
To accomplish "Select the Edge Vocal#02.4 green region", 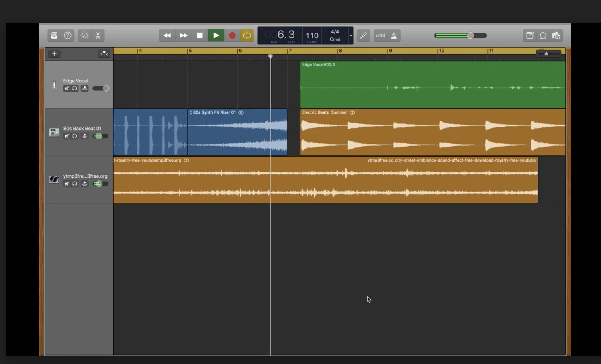I will tap(433, 85).
